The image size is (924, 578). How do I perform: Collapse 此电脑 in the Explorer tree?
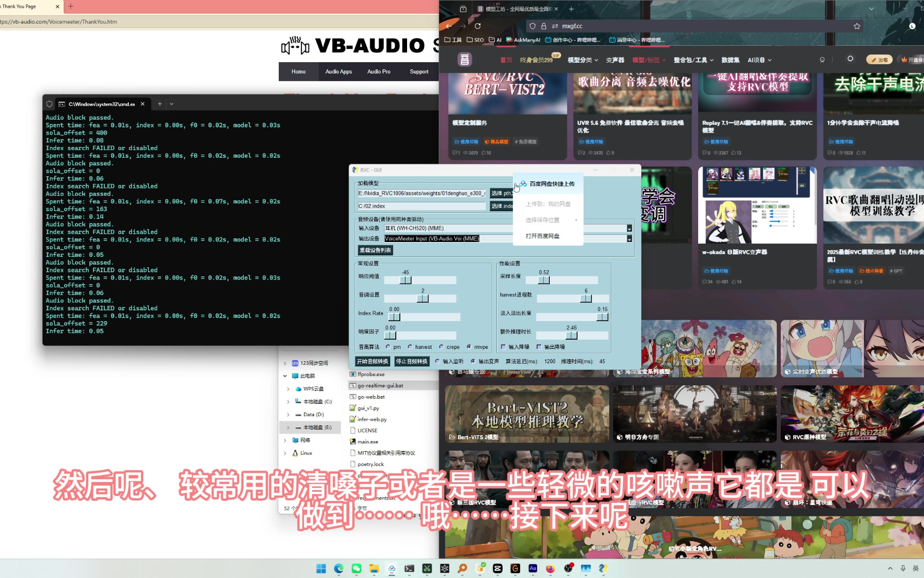click(x=285, y=376)
